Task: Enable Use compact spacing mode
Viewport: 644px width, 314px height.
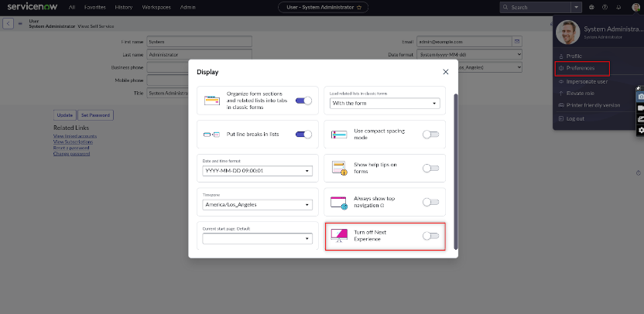Action: click(x=430, y=135)
